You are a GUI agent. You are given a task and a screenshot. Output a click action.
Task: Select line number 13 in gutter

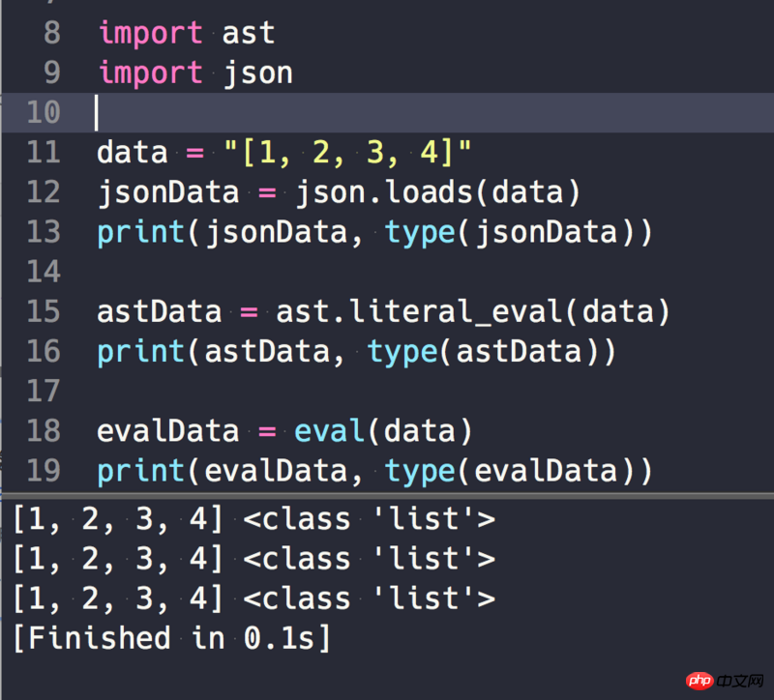[x=44, y=232]
